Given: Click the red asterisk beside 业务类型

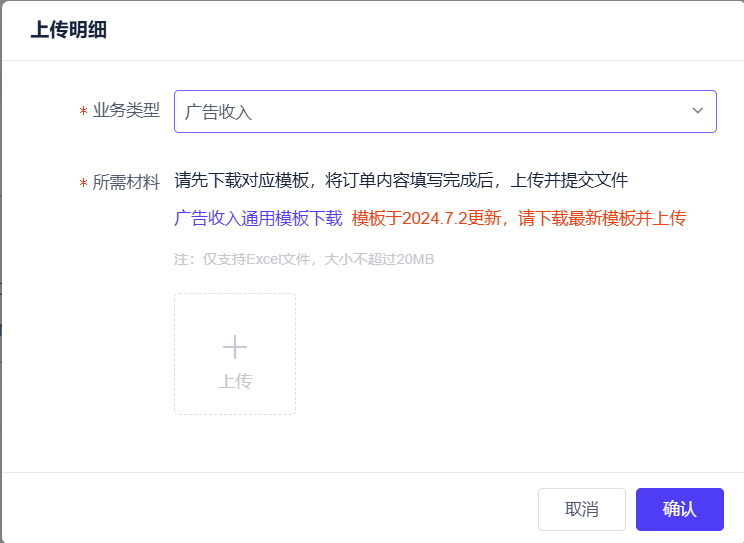Looking at the screenshot, I should [83, 112].
